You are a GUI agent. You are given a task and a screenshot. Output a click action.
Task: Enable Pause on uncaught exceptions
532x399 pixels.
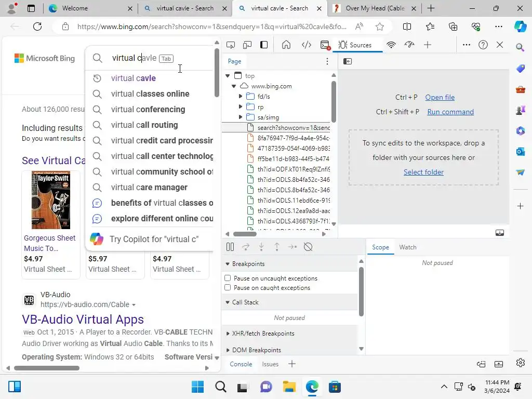(x=228, y=278)
